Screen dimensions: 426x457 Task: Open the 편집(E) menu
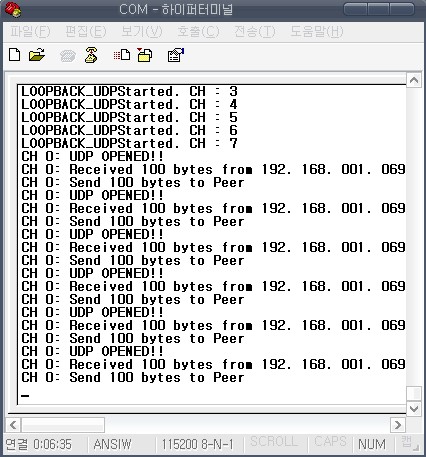[86, 32]
